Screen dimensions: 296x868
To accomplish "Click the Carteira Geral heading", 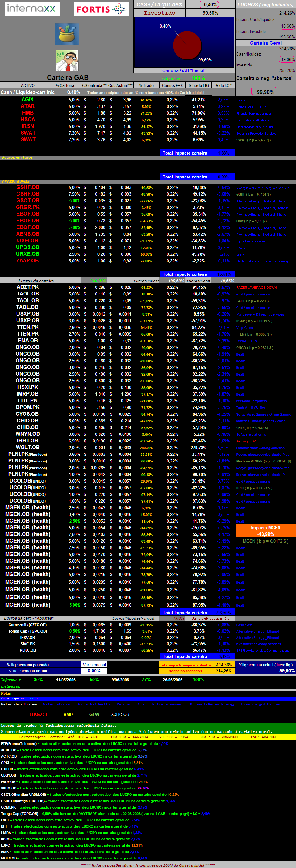I will point(266,43).
